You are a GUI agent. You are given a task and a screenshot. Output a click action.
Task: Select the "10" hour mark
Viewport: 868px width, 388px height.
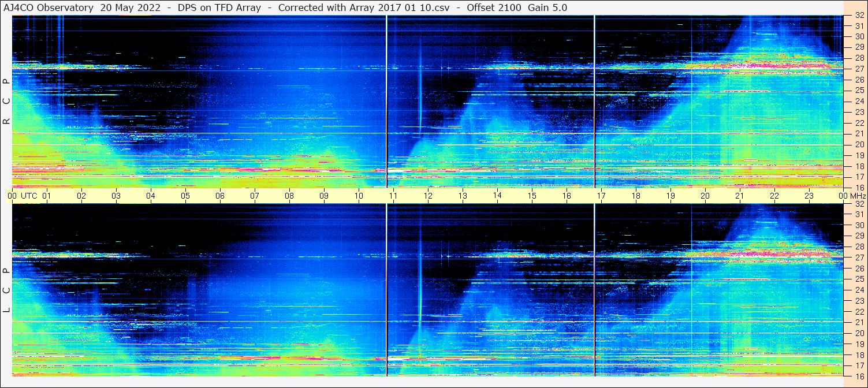pos(359,196)
